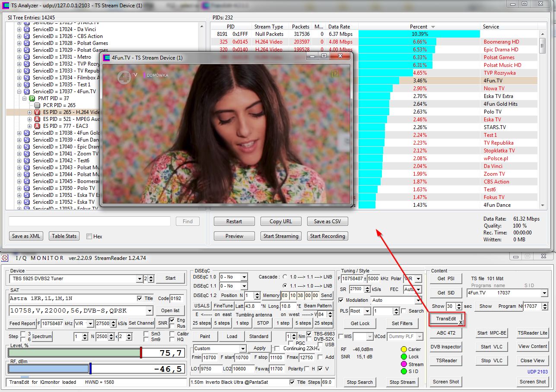Collapse the ServiceID 17037 4Fun.TV tree node
The image size is (556, 392).
click(19, 92)
